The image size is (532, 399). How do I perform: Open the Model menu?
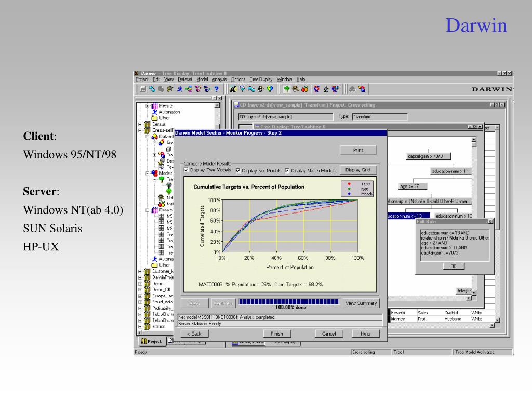pyautogui.click(x=202, y=79)
